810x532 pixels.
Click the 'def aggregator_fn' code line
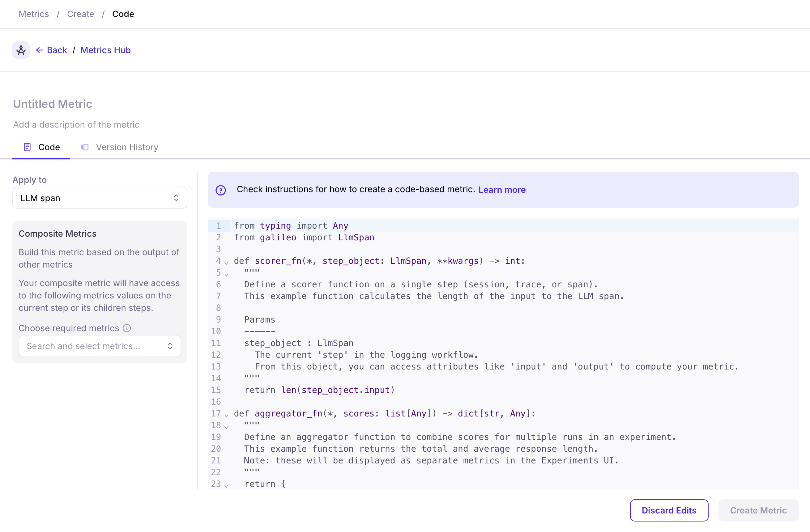(385, 413)
